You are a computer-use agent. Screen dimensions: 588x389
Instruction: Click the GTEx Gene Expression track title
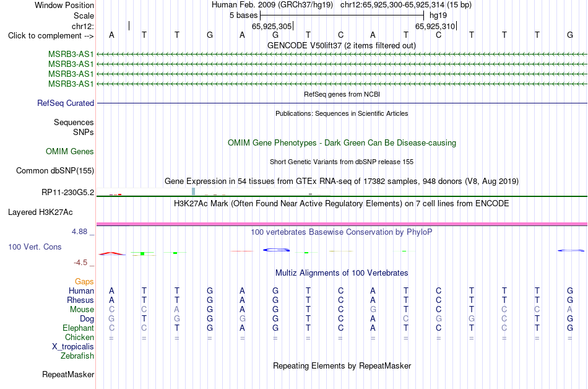pos(341,181)
